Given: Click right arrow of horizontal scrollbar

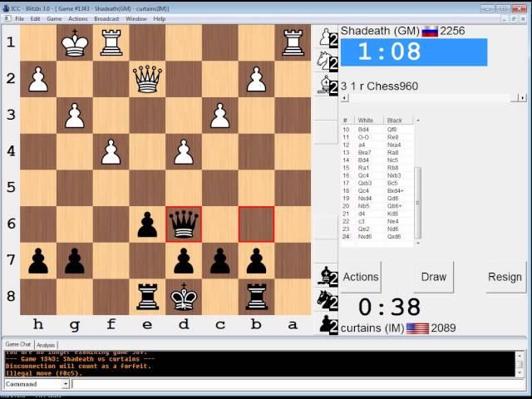Looking at the screenshot, I should click(522, 98).
